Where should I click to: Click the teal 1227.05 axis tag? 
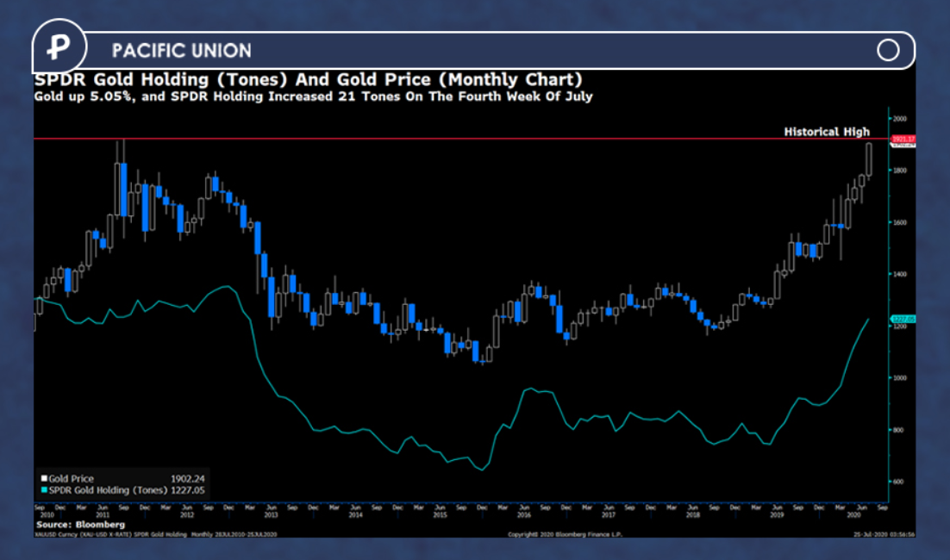point(903,319)
